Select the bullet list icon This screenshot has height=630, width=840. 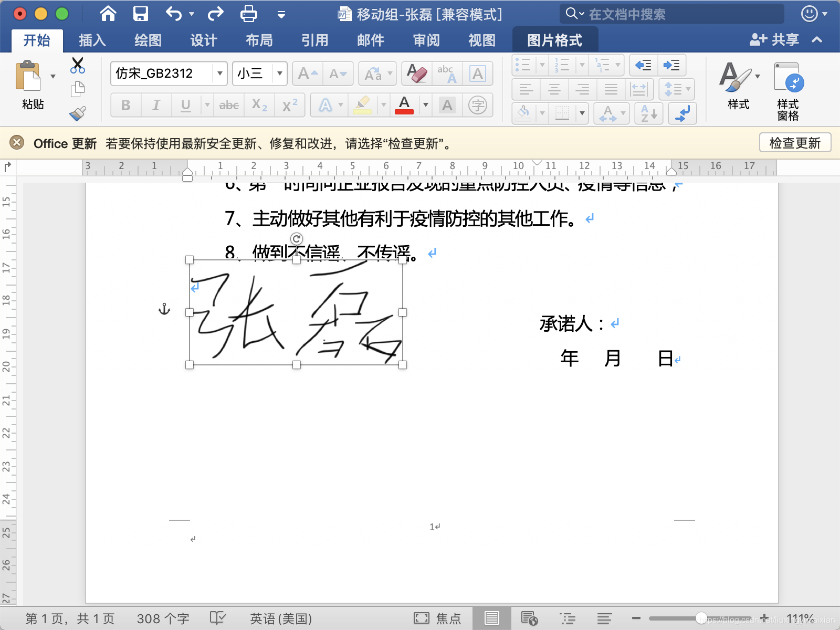click(524, 65)
